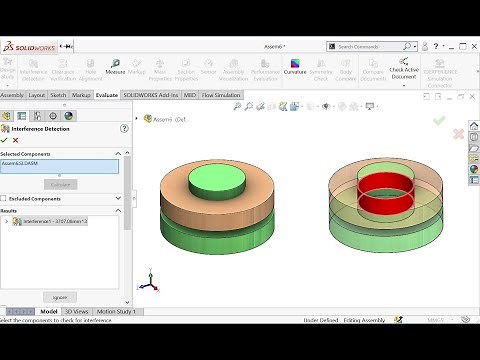Click the Design Study icon

point(8,62)
